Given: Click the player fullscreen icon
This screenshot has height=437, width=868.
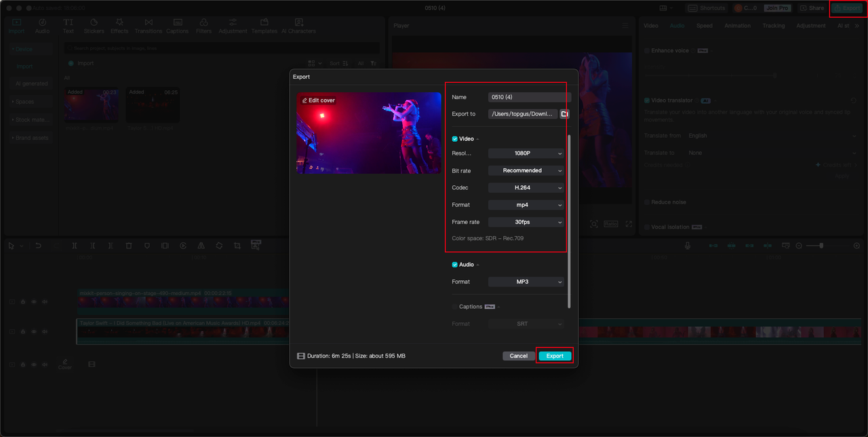Looking at the screenshot, I should click(629, 224).
